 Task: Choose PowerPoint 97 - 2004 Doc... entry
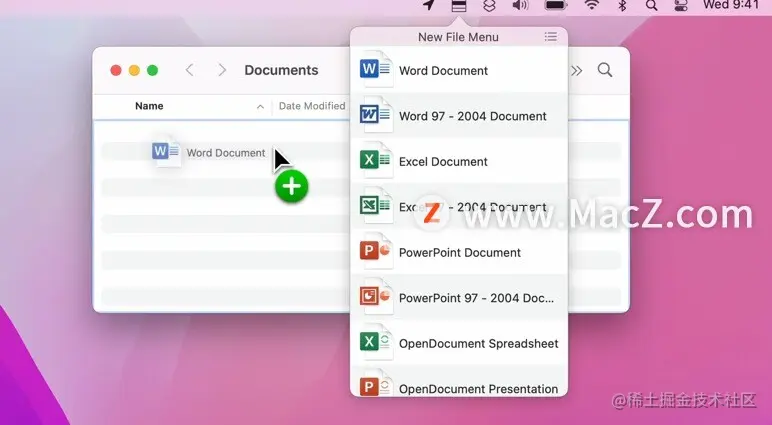click(x=458, y=297)
